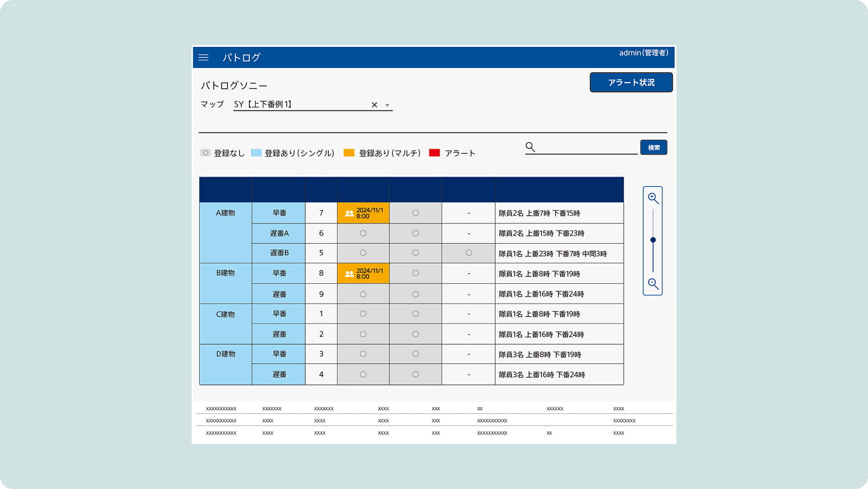Viewport: 868px width, 489px height.
Task: Click multi-user icon in A建物 早番 row
Action: pyautogui.click(x=349, y=213)
